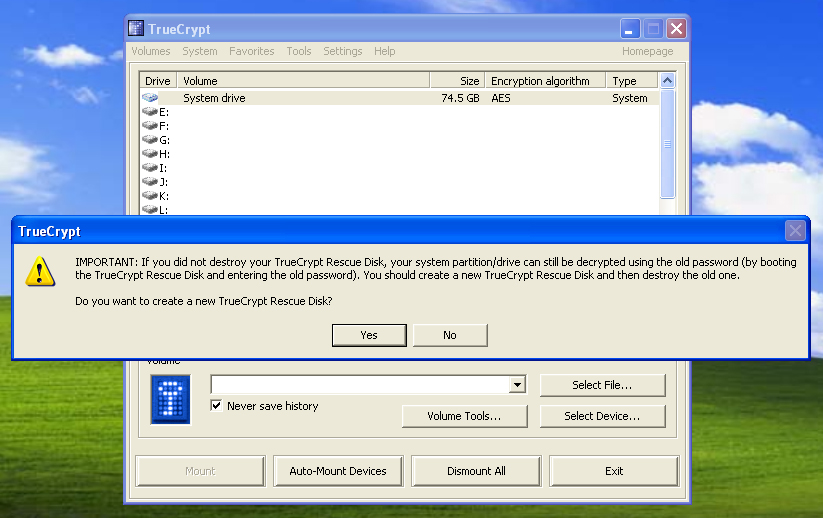This screenshot has width=823, height=518.
Task: Open the Help menu
Action: (x=384, y=51)
